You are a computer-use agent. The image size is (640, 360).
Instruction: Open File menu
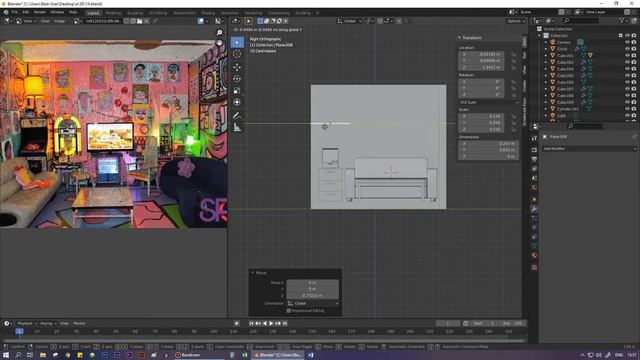[15, 12]
